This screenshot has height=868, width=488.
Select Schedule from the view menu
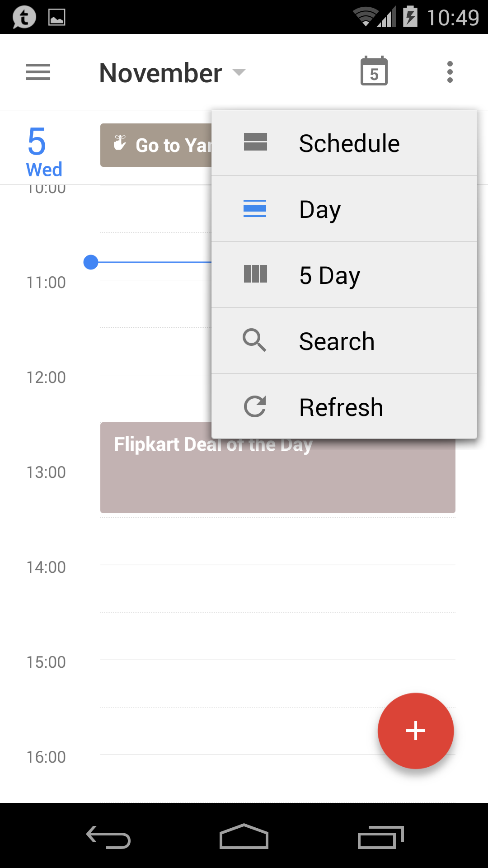point(349,143)
